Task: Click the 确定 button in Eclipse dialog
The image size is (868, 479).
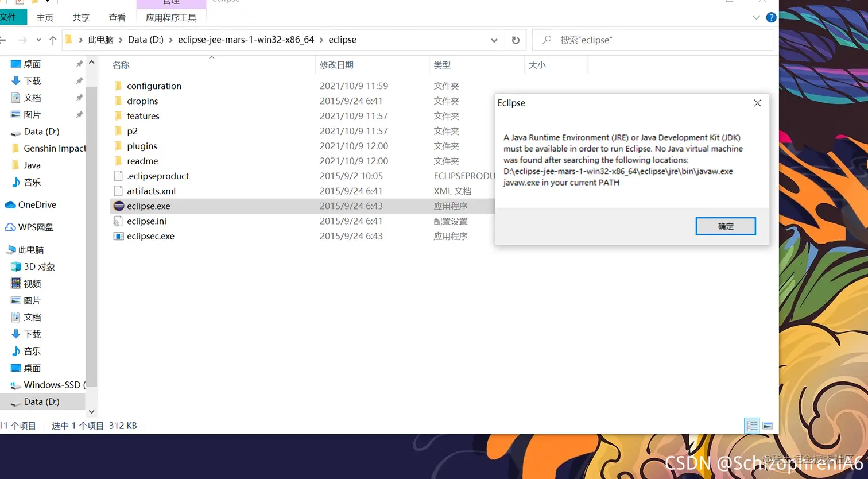Action: pos(726,226)
